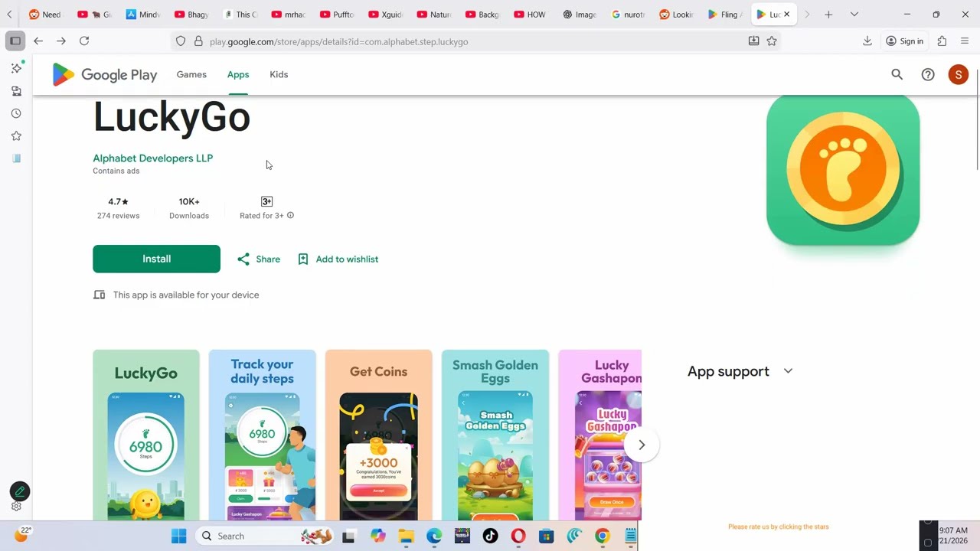Open Microsoft Store from taskbar

click(x=546, y=536)
